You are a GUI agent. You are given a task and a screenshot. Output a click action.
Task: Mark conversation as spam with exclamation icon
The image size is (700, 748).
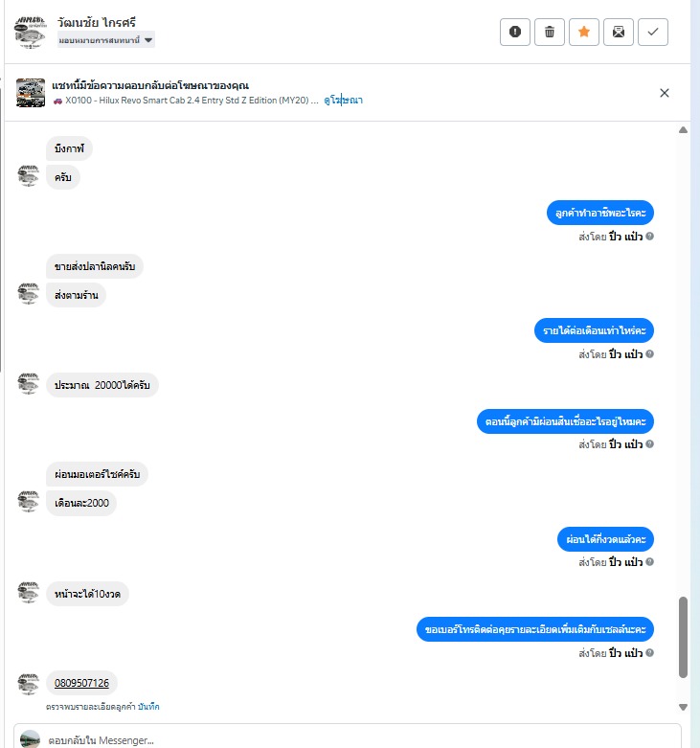(x=515, y=32)
